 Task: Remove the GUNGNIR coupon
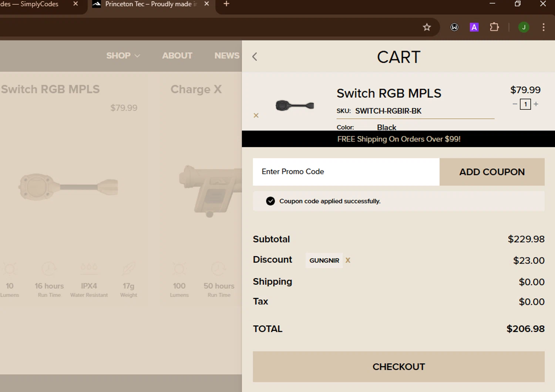click(x=348, y=260)
